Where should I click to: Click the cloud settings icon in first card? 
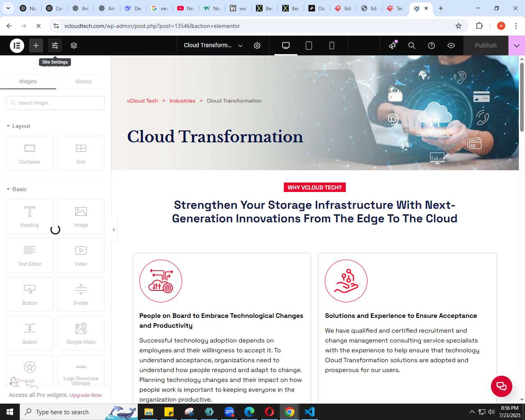pyautogui.click(x=161, y=281)
